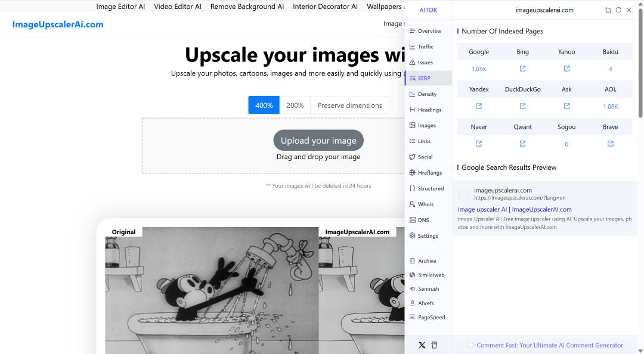Open Comment Fast AI Comment Generator link

(x=550, y=345)
